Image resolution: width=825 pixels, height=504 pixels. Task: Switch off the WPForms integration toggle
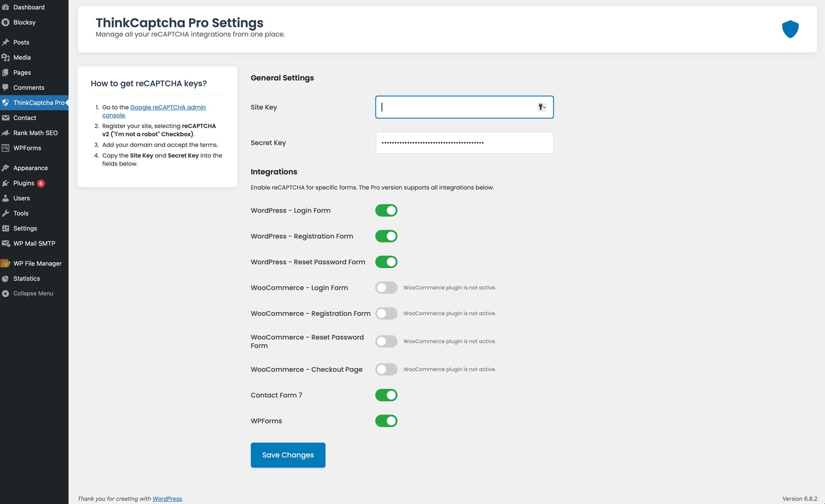pyautogui.click(x=386, y=421)
